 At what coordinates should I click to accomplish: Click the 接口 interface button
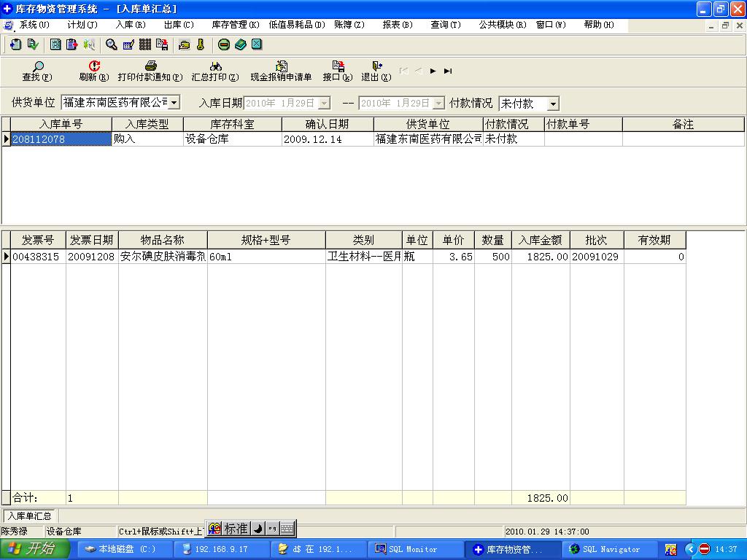338,71
